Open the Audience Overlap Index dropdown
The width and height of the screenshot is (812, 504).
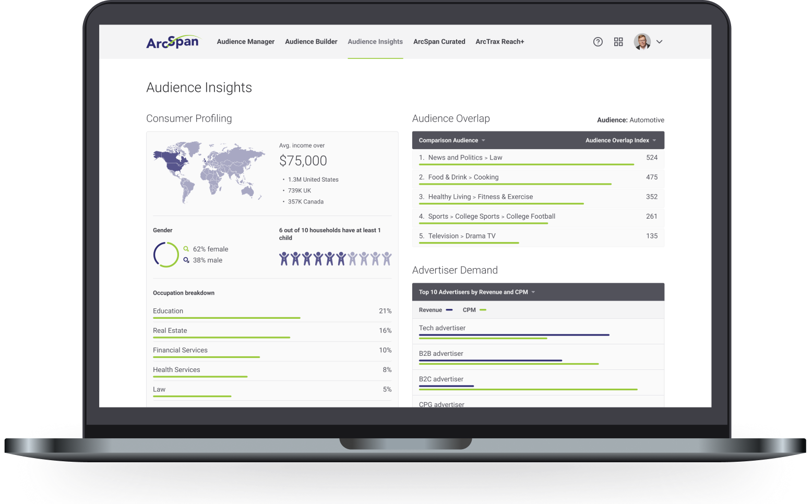(x=621, y=140)
